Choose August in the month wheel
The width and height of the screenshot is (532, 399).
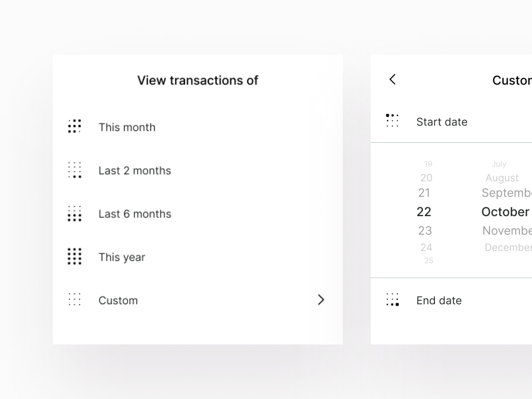502,178
